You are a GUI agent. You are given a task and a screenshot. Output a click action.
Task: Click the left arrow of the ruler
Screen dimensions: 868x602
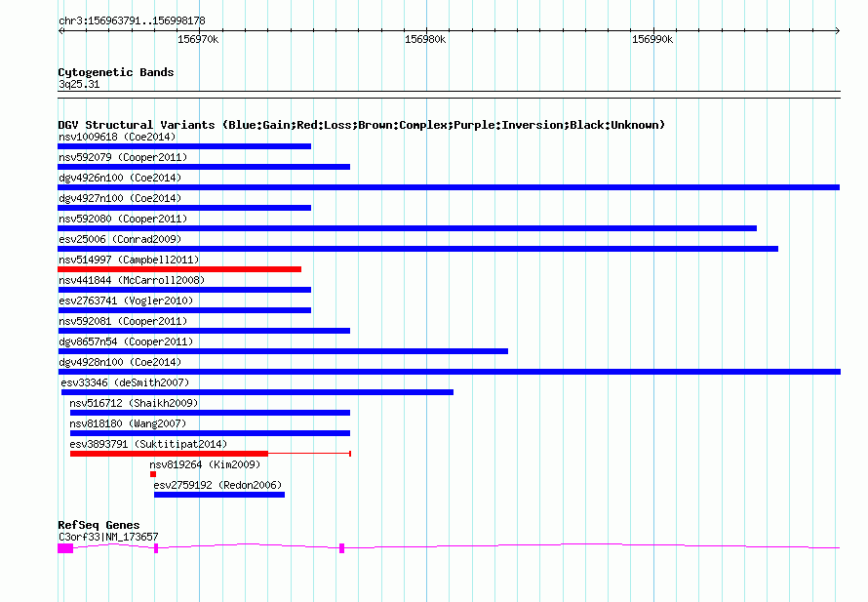pos(60,30)
